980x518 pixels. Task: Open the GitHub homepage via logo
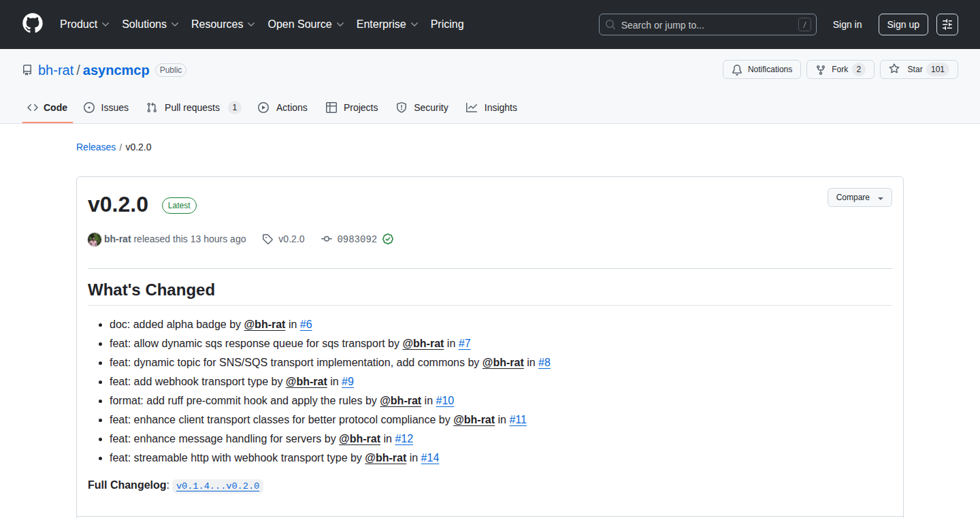pyautogui.click(x=33, y=24)
